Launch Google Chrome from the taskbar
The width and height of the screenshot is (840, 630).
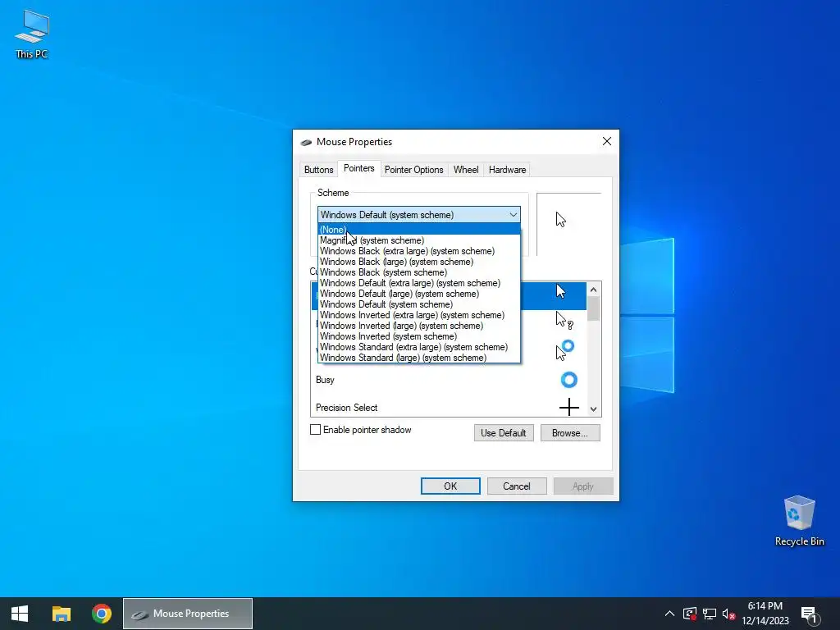[x=101, y=614]
